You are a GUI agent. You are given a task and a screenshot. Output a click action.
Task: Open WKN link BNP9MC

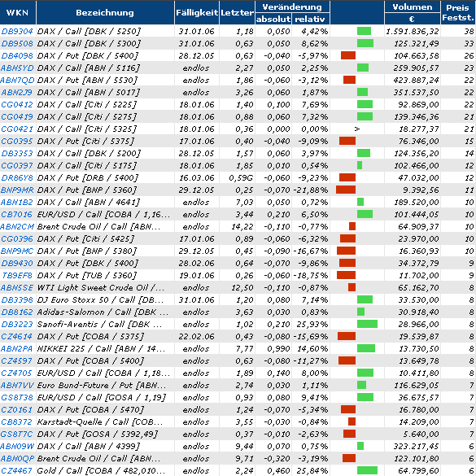tap(17, 251)
